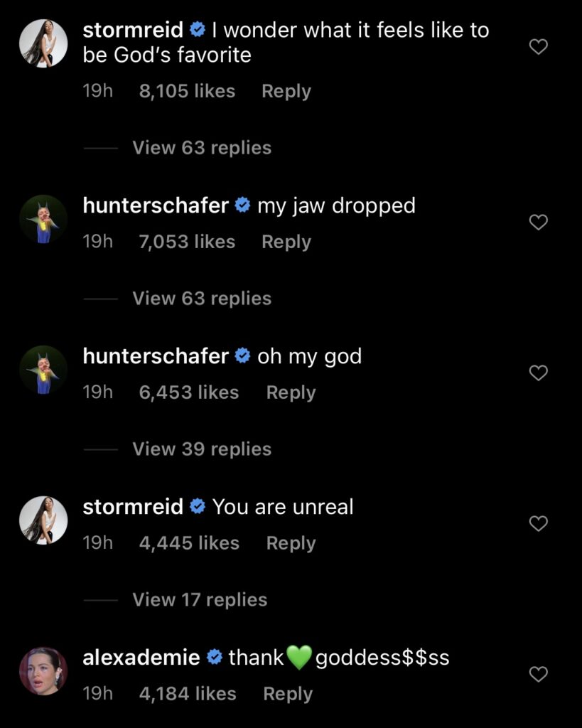Open stormreid's avatar on "God's favorite" comment
Image resolution: width=582 pixels, height=728 pixels.
43,43
